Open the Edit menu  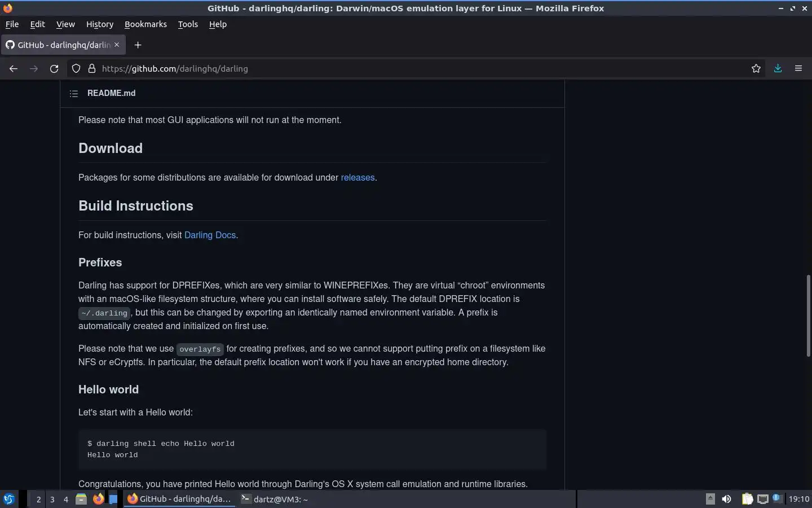click(x=37, y=24)
